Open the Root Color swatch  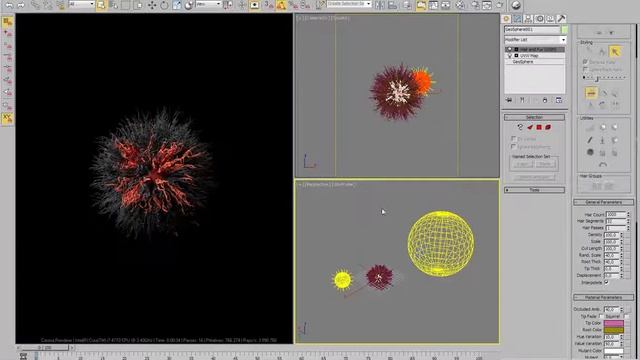pyautogui.click(x=614, y=330)
